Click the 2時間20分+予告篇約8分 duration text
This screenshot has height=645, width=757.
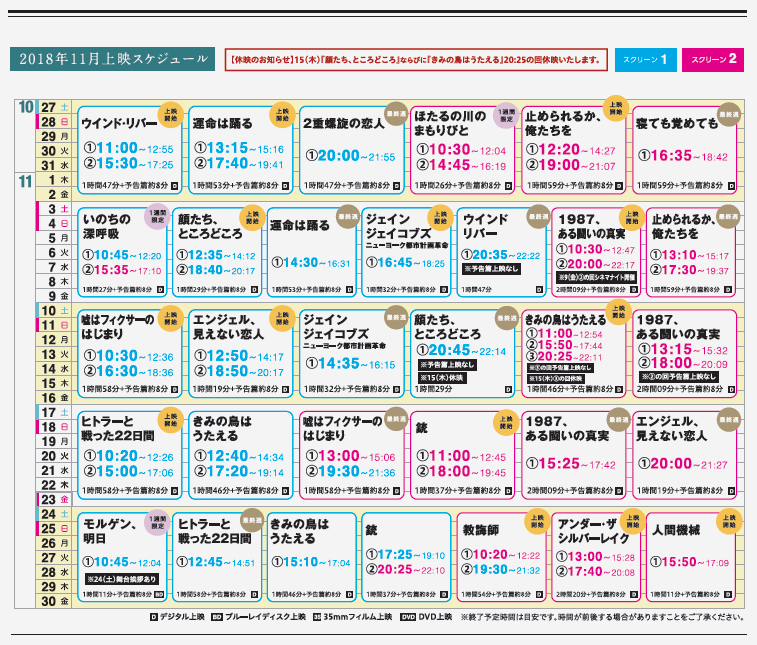pyautogui.click(x=590, y=594)
